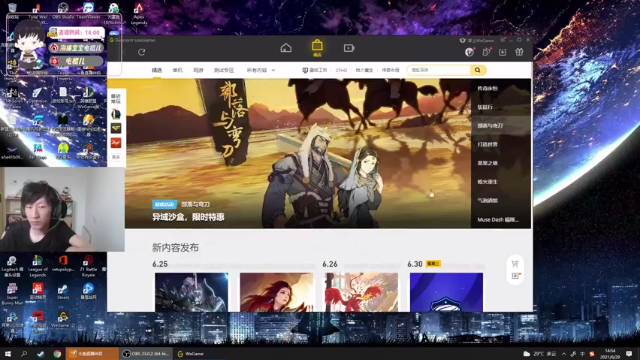Open the Recycle Bin on the desktop
This screenshot has height=360, width=640.
pos(13,11)
